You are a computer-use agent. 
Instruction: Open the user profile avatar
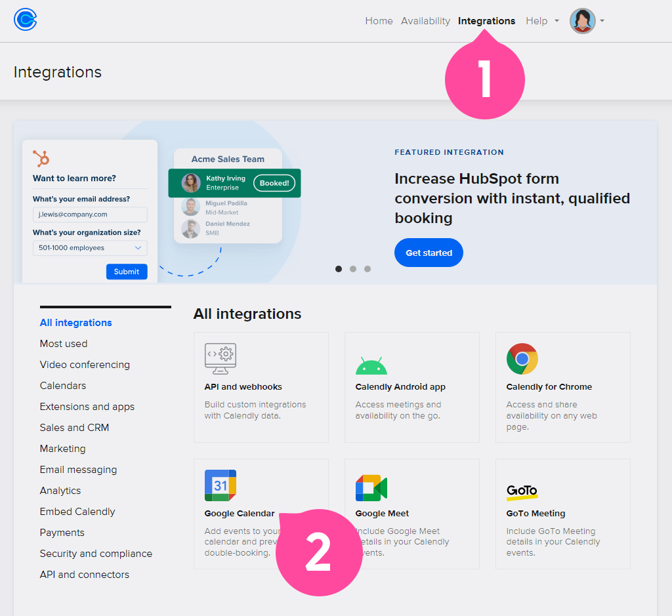583,20
